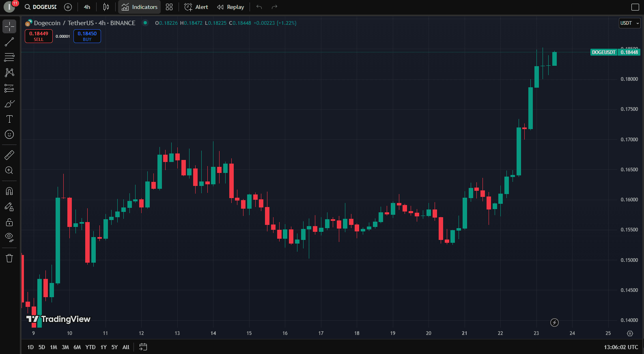
Task: Show All available chart data
Action: [126, 347]
